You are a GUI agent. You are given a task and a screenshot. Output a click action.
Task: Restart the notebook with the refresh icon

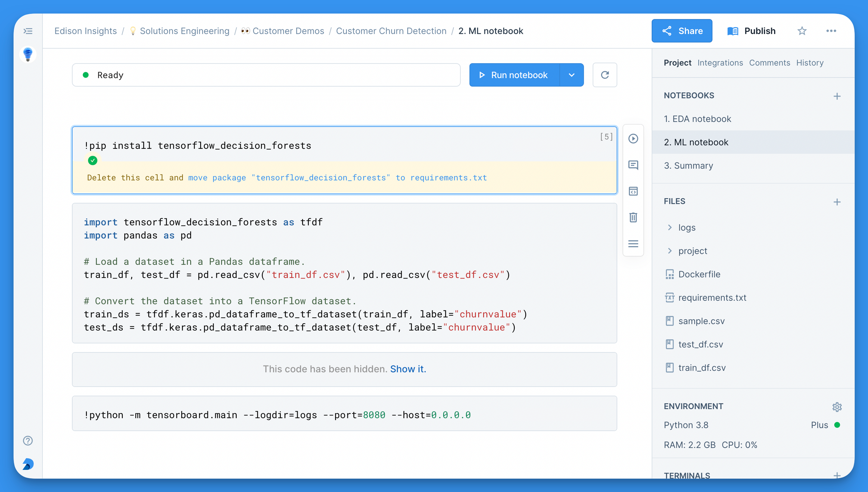click(x=605, y=75)
